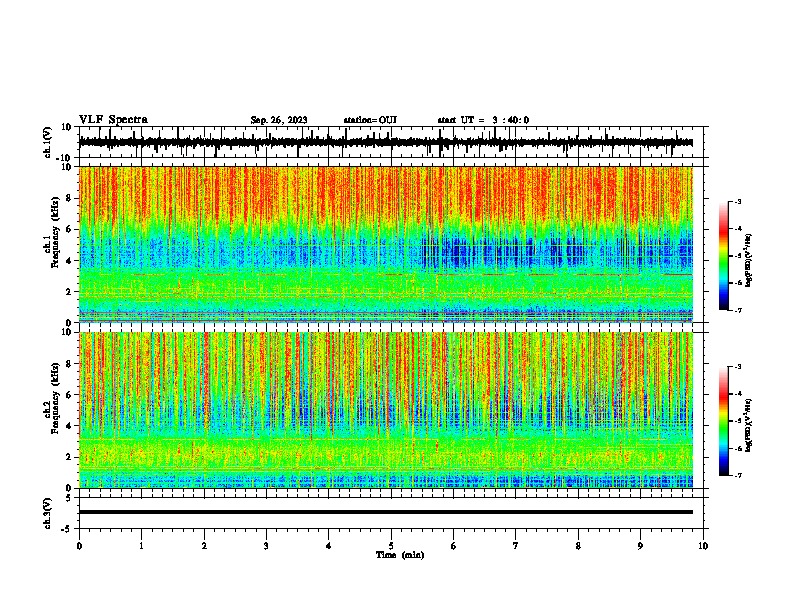The height and width of the screenshot is (612, 792).
Task: Click the time axis tick label 7
Action: tap(516, 546)
